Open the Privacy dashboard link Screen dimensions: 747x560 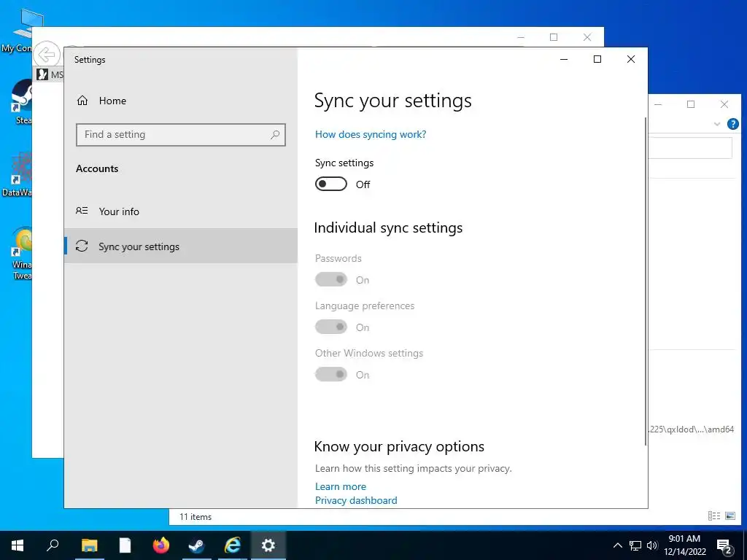point(356,500)
